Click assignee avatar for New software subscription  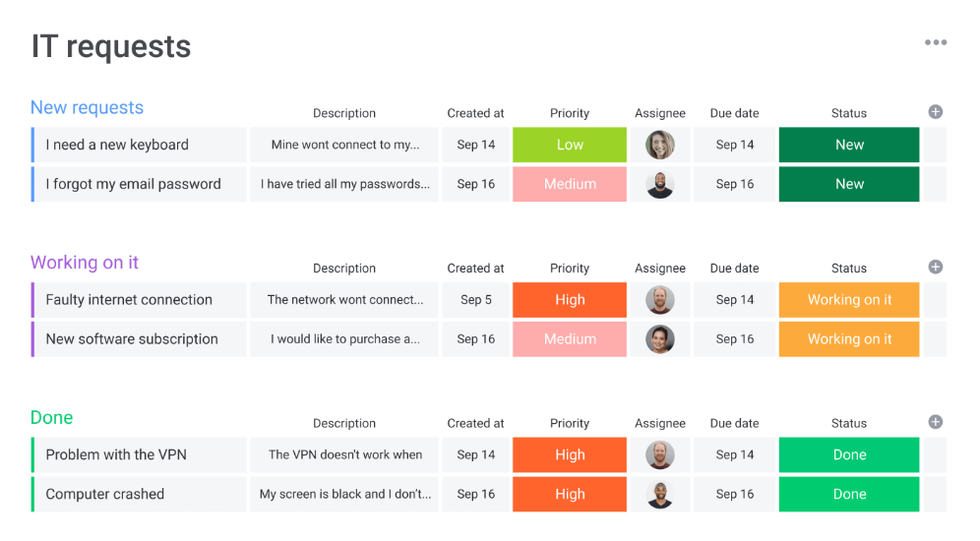[x=660, y=339]
